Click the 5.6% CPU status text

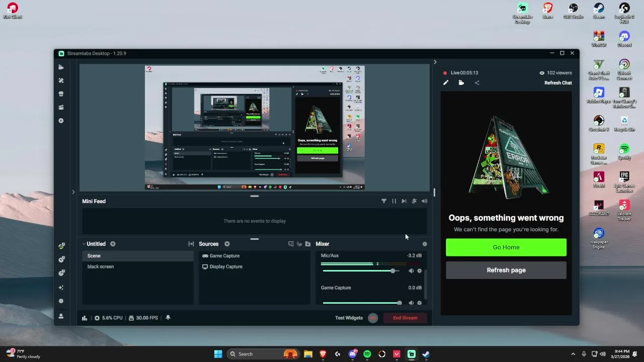click(112, 318)
